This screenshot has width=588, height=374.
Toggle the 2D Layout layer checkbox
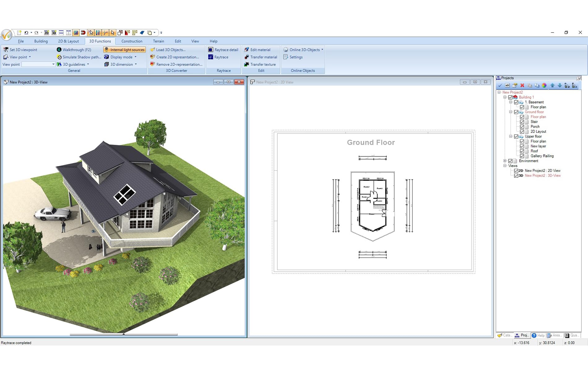point(522,132)
